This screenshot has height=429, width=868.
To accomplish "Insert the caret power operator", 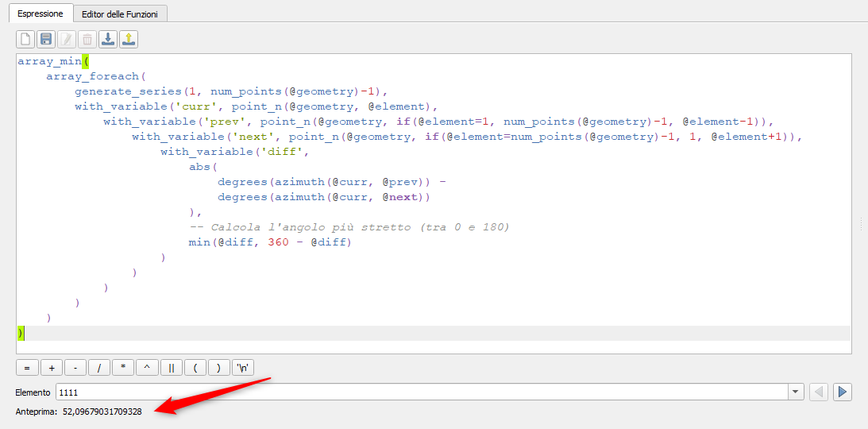I will (x=147, y=368).
